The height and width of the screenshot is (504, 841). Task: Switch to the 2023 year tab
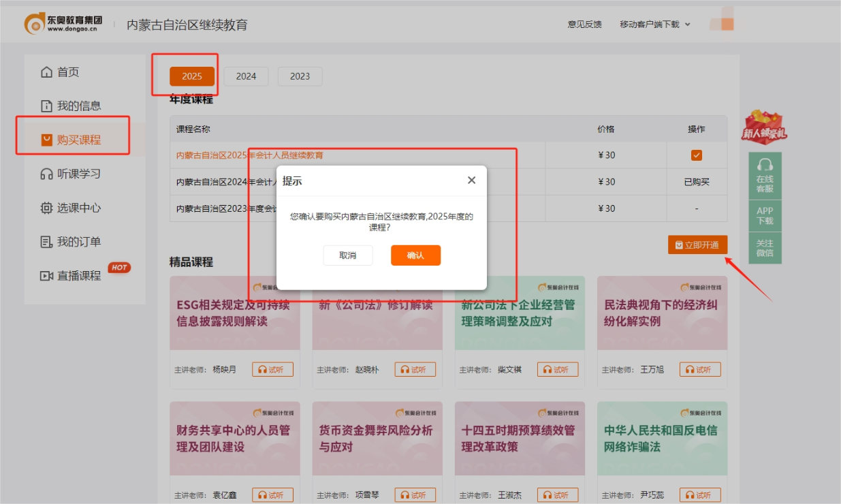(x=300, y=76)
